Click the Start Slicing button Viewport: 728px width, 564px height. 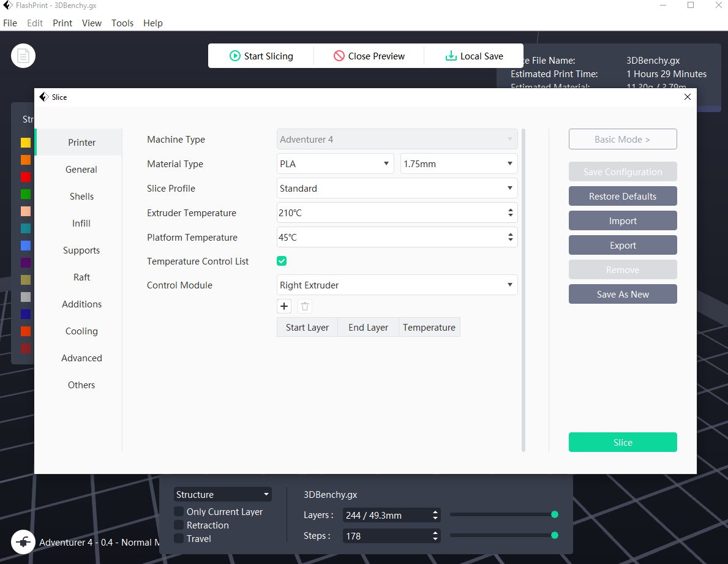tap(261, 56)
